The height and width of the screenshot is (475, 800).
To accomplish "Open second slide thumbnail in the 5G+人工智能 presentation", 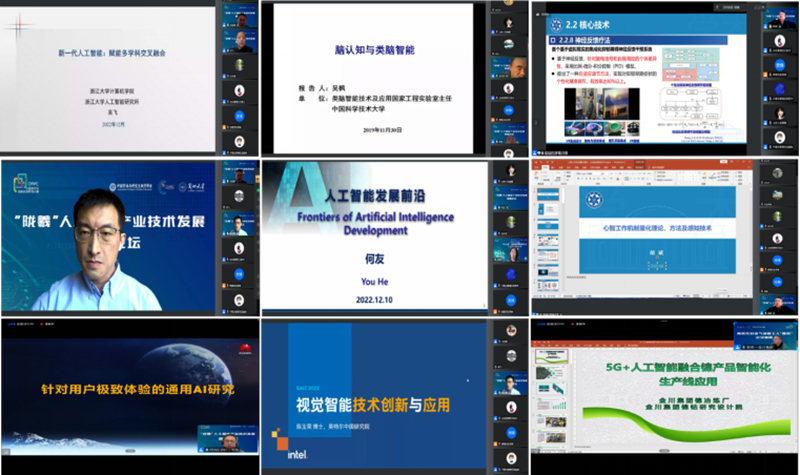I will click(x=551, y=373).
